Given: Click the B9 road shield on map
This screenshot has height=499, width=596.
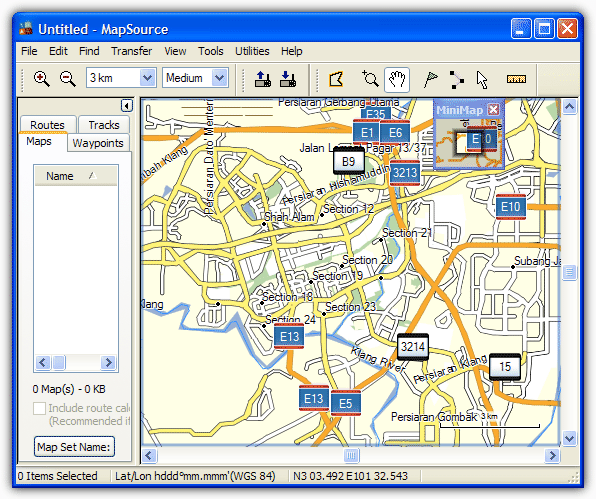Looking at the screenshot, I should click(x=349, y=162).
